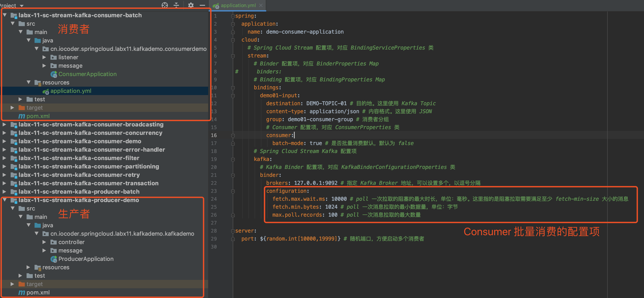Expand resources folder under producer-demo
The height and width of the screenshot is (298, 644).
click(x=28, y=267)
